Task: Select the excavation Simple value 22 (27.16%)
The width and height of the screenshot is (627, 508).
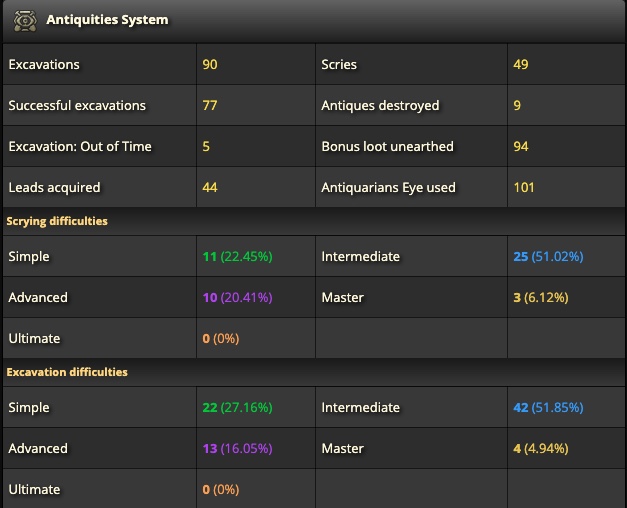Action: [x=238, y=408]
